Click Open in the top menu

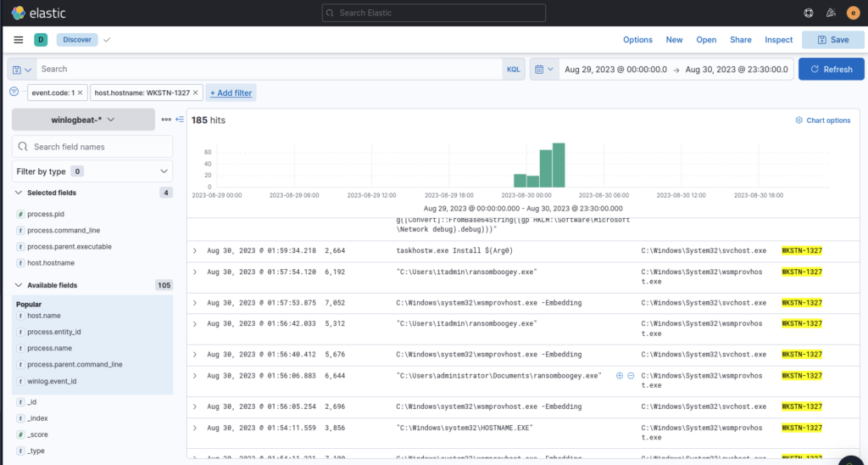click(x=706, y=40)
